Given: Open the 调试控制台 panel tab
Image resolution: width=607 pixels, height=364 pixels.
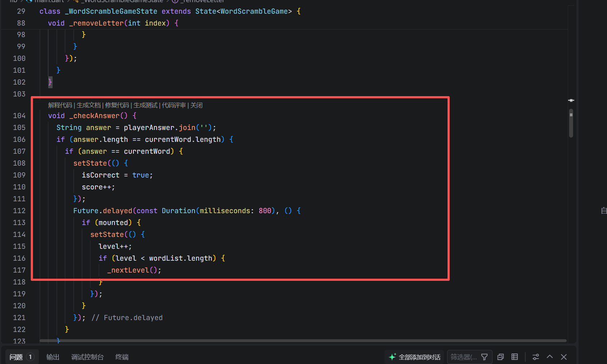Looking at the screenshot, I should point(87,357).
